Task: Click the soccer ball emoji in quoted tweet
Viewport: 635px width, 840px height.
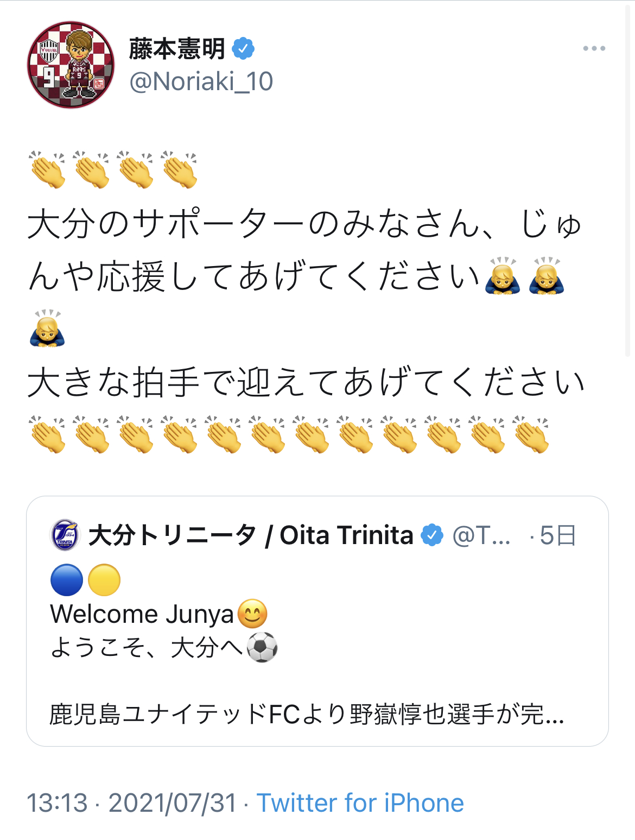Action: pyautogui.click(x=262, y=647)
